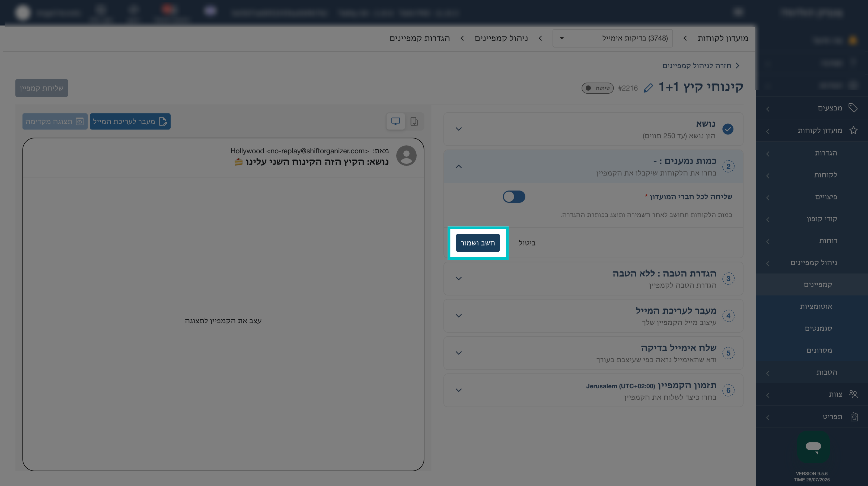The image size is (868, 486).
Task: Click the שליחת קמפיין button
Action: 42,88
